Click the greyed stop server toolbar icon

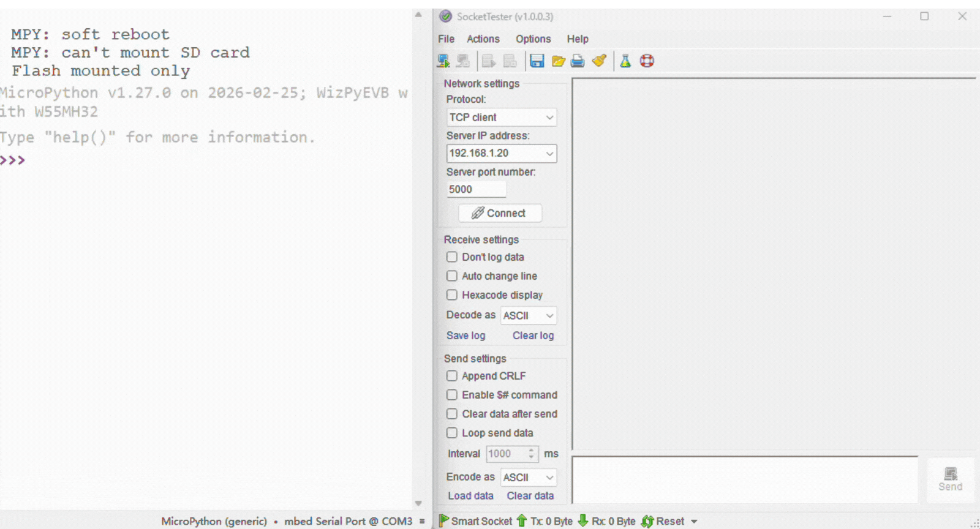510,61
